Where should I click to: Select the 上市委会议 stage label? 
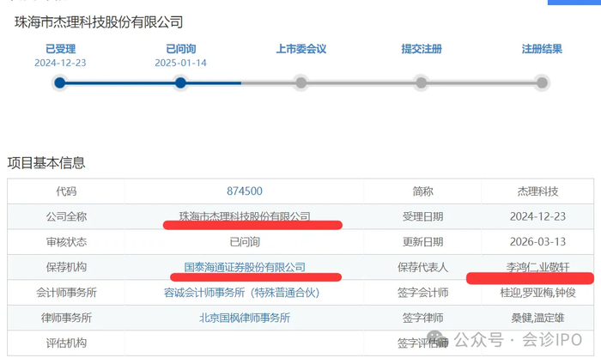point(300,49)
